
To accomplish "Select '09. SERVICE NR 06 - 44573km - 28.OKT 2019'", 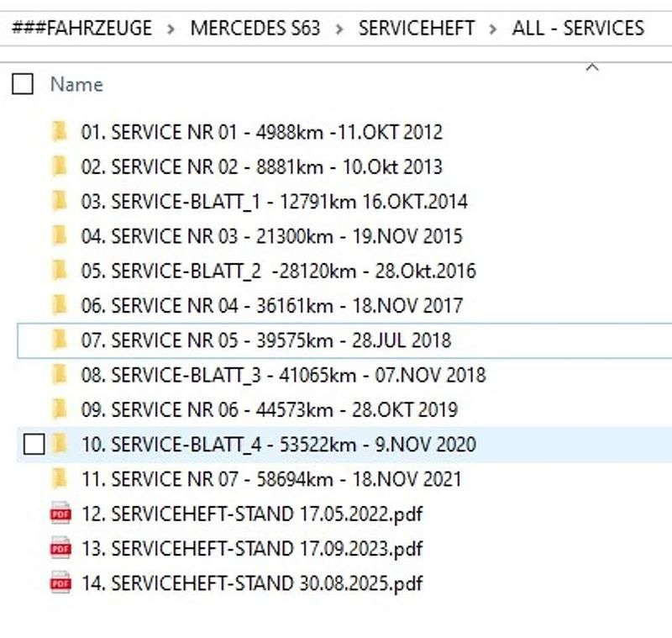I will click(270, 409).
